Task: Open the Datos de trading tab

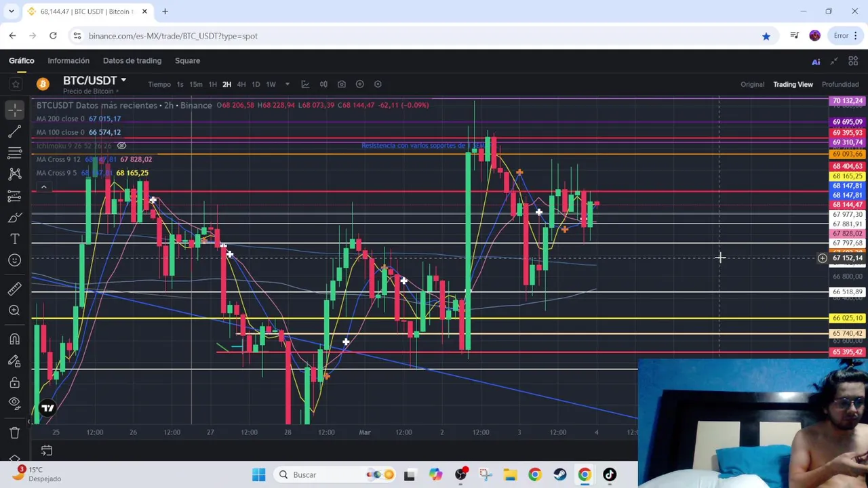Action: pos(132,60)
